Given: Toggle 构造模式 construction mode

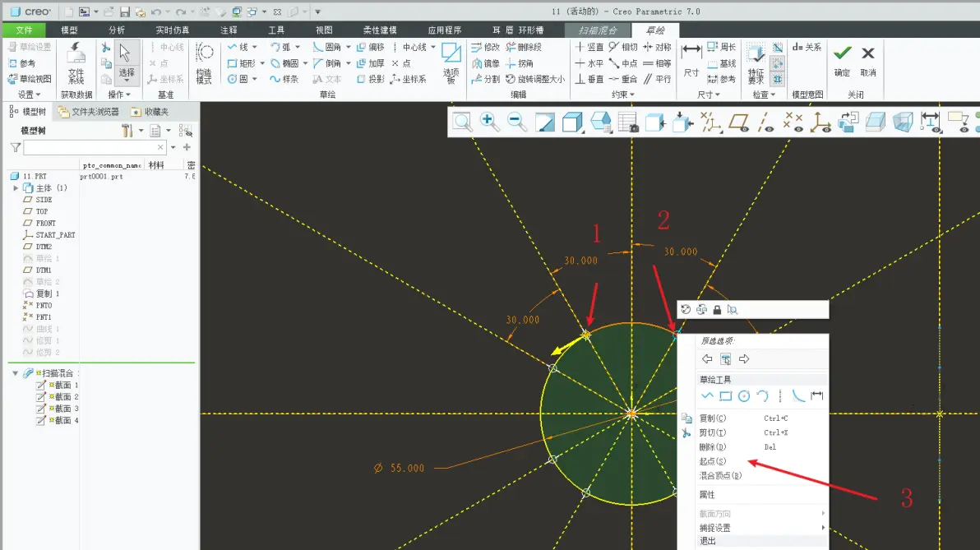Looking at the screenshot, I should pos(205,62).
